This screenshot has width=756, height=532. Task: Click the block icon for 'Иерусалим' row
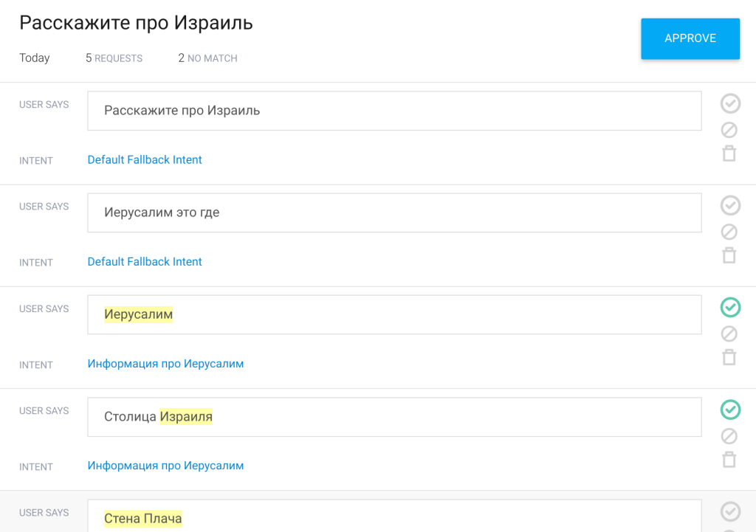[x=729, y=334]
